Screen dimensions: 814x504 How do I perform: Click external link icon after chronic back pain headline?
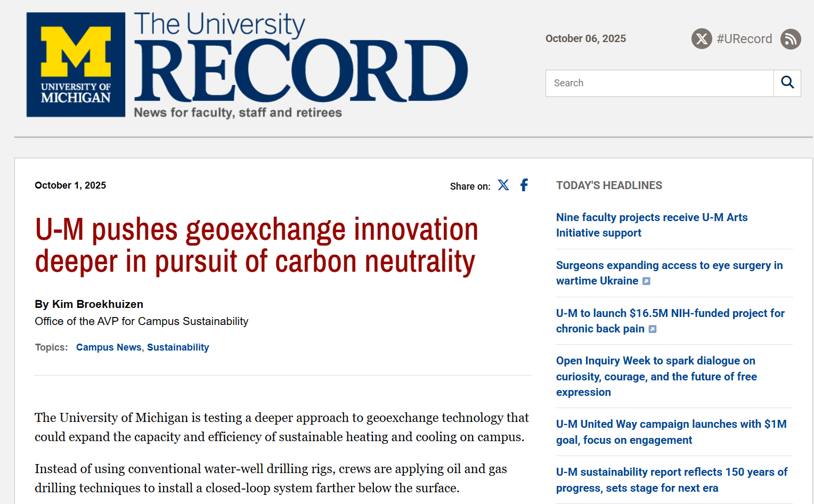[x=653, y=329]
